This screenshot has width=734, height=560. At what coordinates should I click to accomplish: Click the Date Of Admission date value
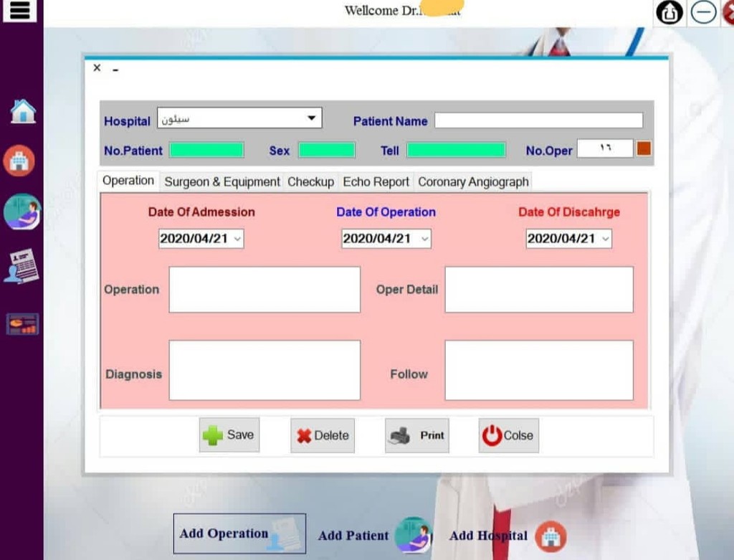click(x=194, y=239)
